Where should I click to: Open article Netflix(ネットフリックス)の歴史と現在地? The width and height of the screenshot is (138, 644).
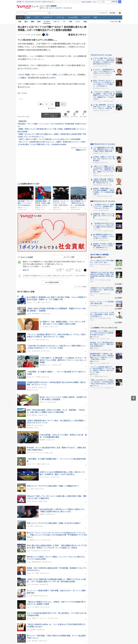tap(63, 398)
